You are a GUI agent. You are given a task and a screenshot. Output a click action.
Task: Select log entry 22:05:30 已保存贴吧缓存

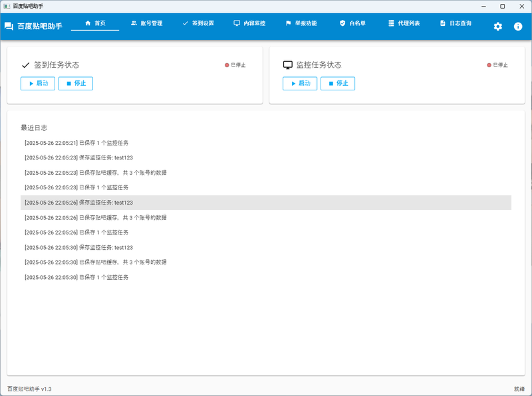pos(266,262)
